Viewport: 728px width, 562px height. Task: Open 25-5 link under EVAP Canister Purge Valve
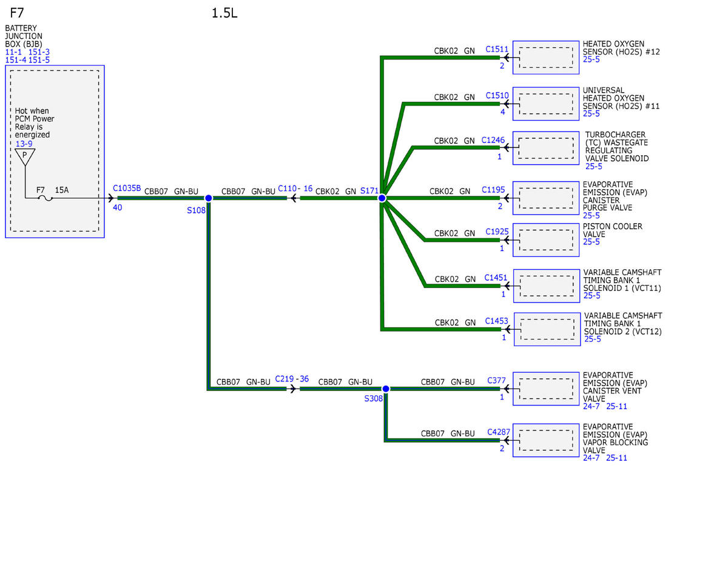pyautogui.click(x=591, y=215)
